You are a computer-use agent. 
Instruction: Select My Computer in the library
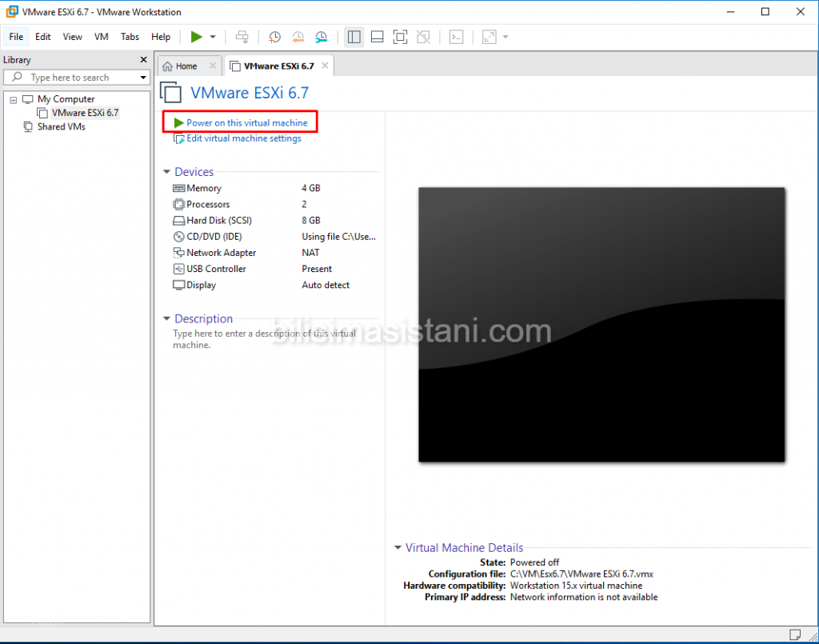tap(66, 98)
